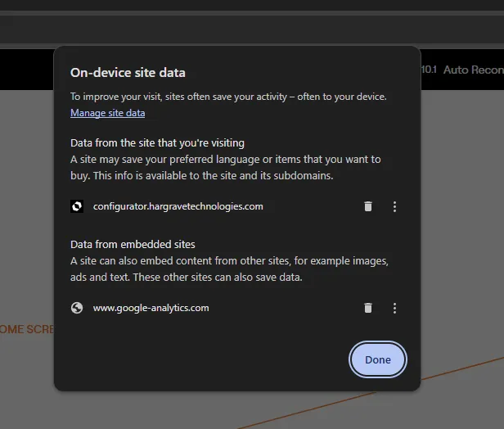504x429 pixels.
Task: Click the On-device site data heading
Action: point(128,73)
